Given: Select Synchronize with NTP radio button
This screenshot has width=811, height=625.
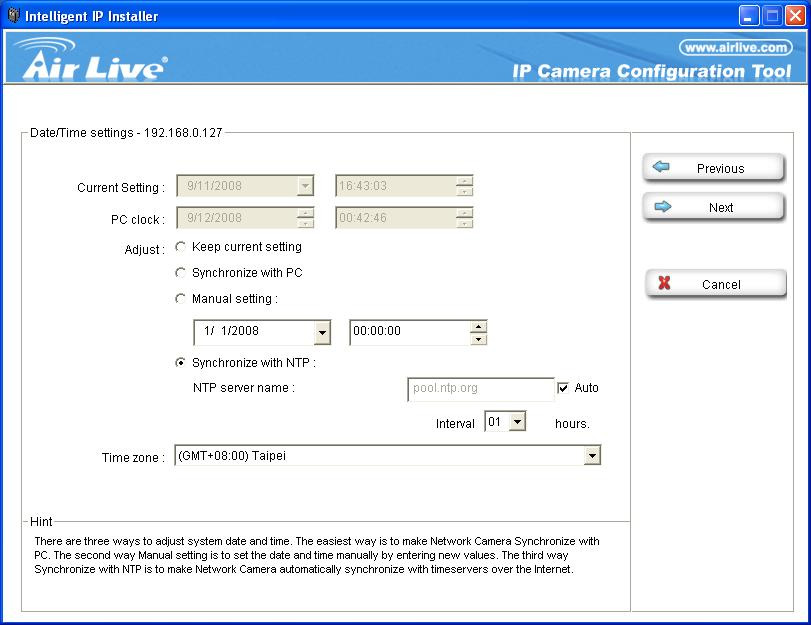Looking at the screenshot, I should [181, 363].
